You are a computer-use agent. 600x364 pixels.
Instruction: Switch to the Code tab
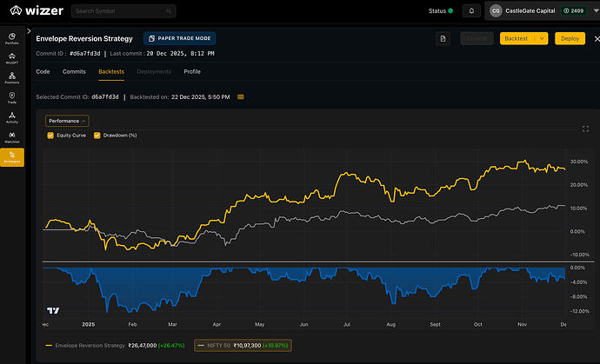click(43, 71)
